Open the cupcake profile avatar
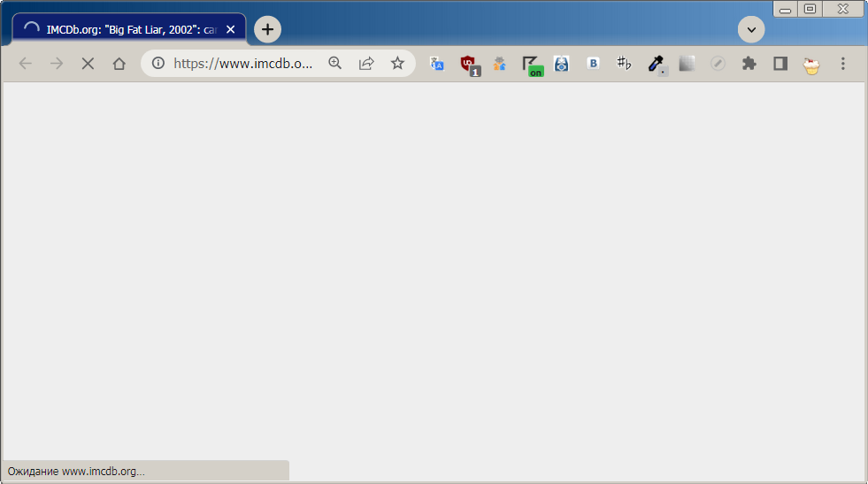868x484 pixels. click(x=811, y=65)
